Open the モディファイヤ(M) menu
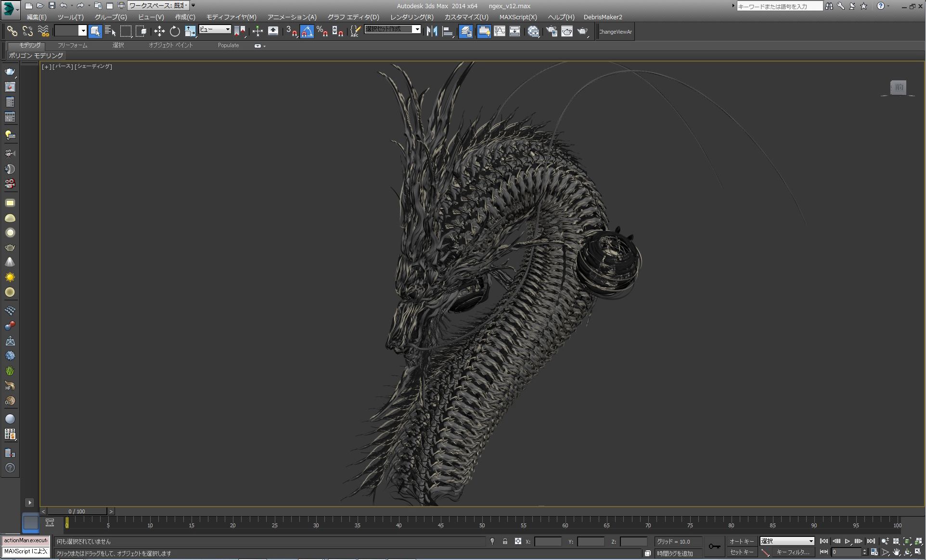Screen dimensions: 926x560 (x=231, y=17)
